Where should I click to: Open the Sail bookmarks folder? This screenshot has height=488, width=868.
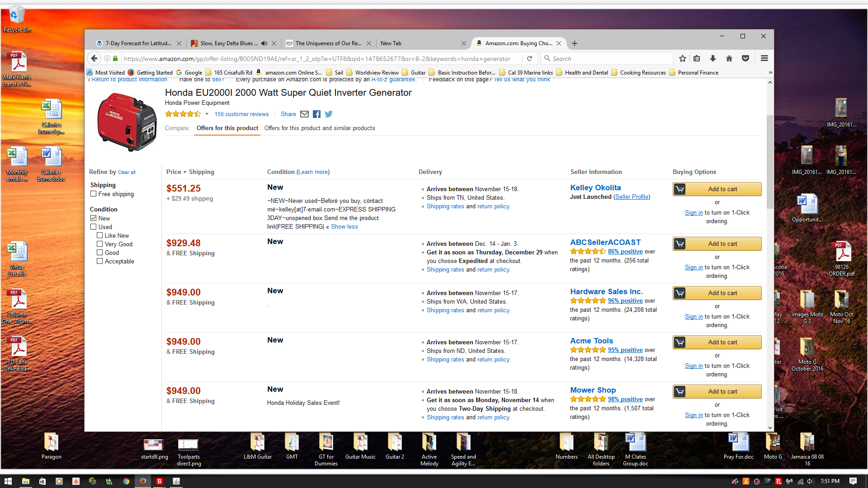tap(335, 73)
